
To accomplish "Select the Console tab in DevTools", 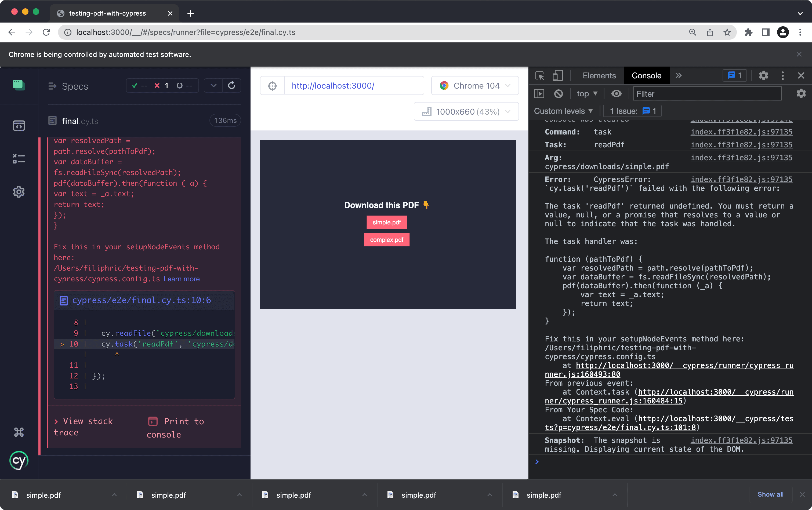I will pos(646,75).
